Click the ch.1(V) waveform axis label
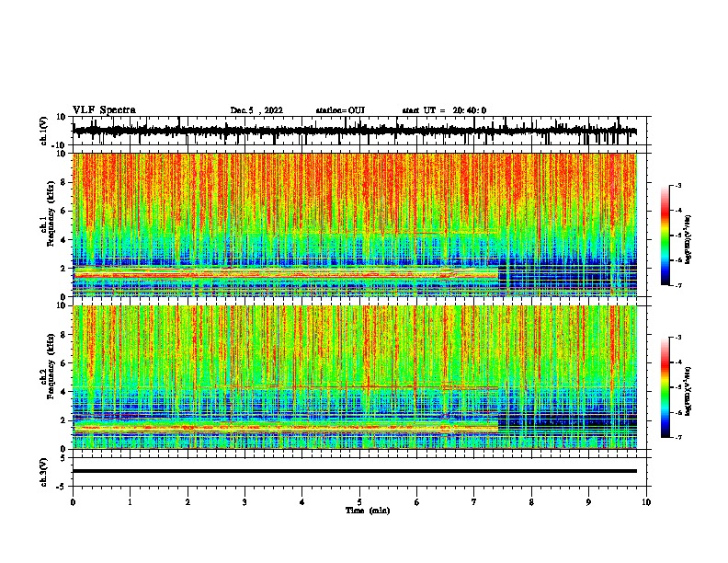Viewport: 728px width, 563px height. coord(44,131)
